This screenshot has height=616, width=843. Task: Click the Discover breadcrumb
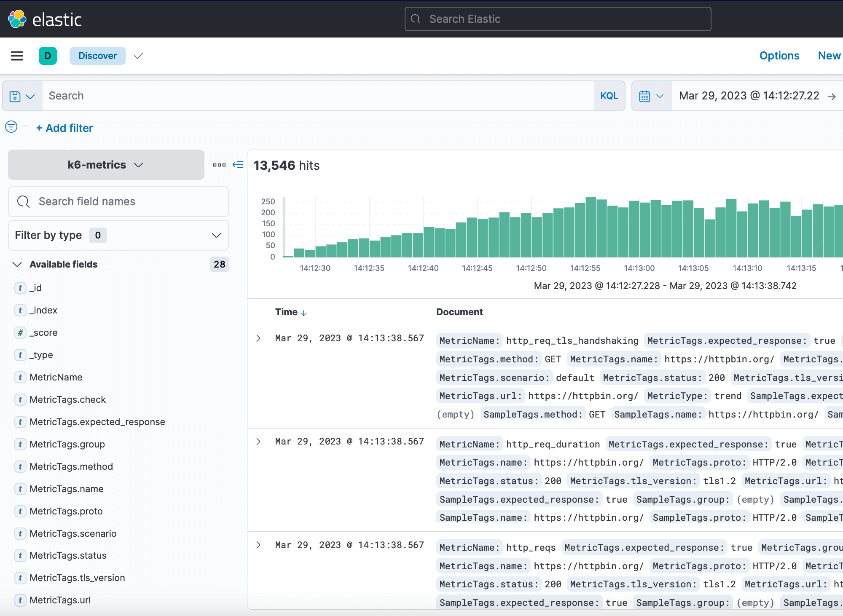(97, 56)
